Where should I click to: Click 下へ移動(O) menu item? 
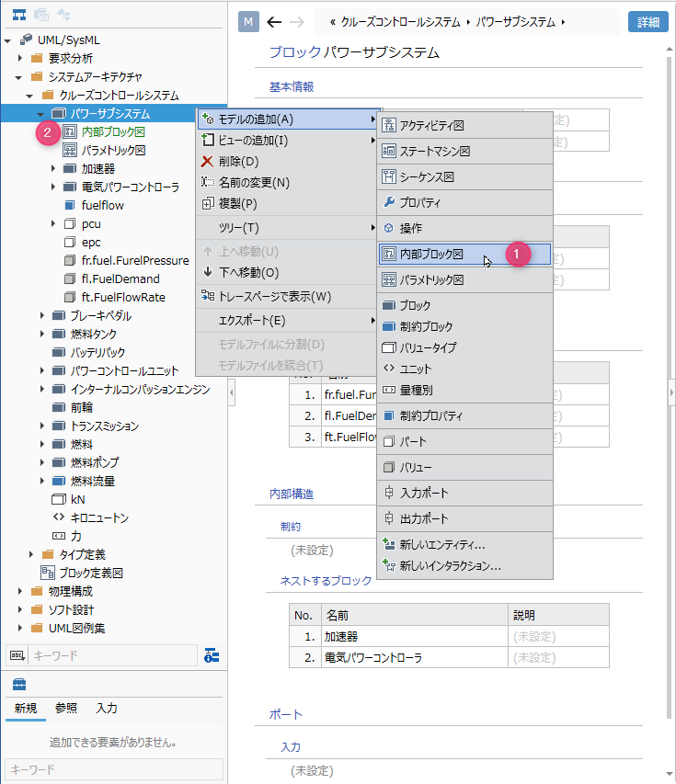pyautogui.click(x=287, y=272)
